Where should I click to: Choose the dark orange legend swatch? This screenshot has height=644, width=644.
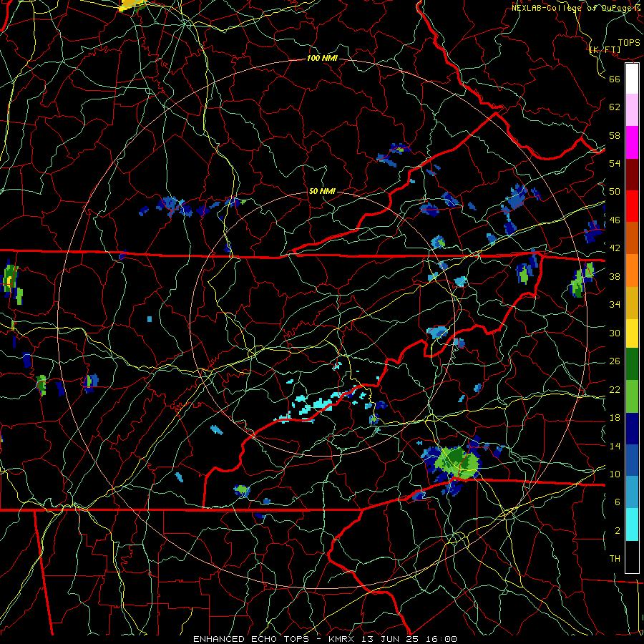click(632, 238)
